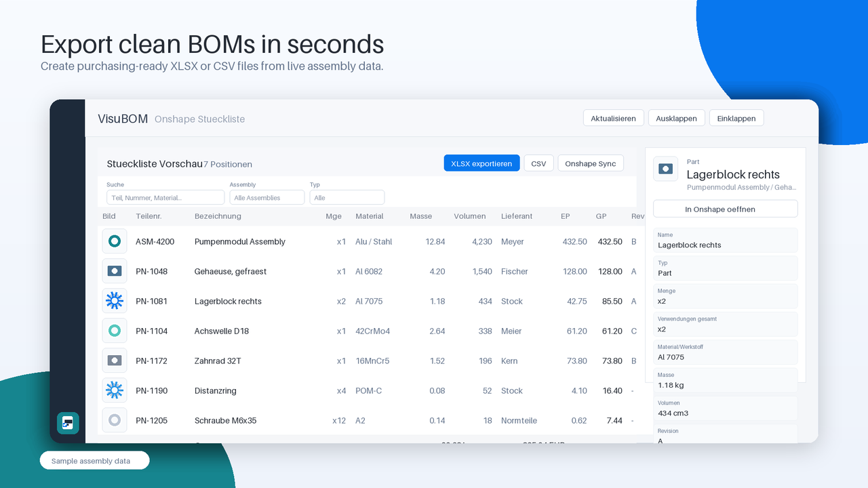The width and height of the screenshot is (868, 488).
Task: Click the VisuBOM app icon in the dark sidebar
Action: pos(68,423)
